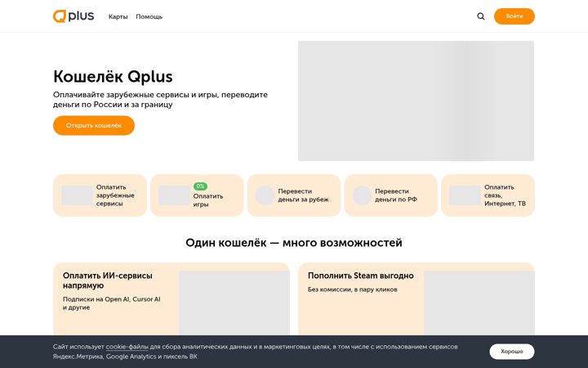Open the Пополнить Steam выгодно card
This screenshot has width=588, height=368.
[416, 299]
